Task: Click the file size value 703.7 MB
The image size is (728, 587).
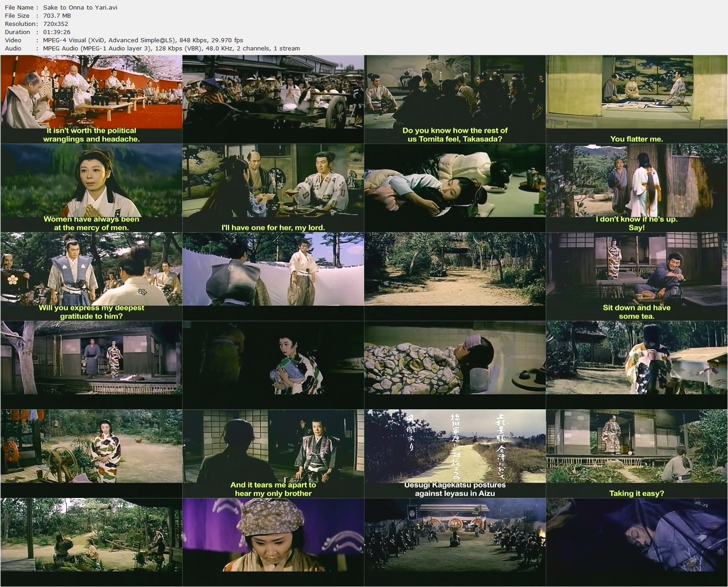Action: 57,15
